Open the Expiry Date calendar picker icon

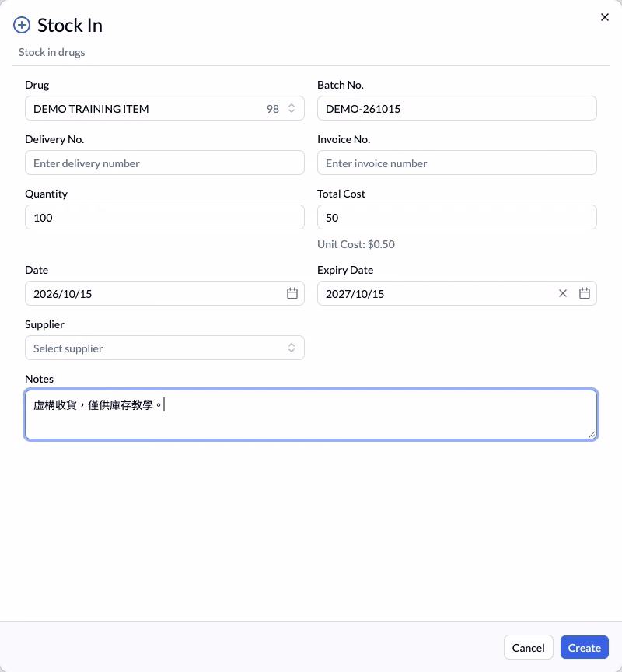pos(585,293)
